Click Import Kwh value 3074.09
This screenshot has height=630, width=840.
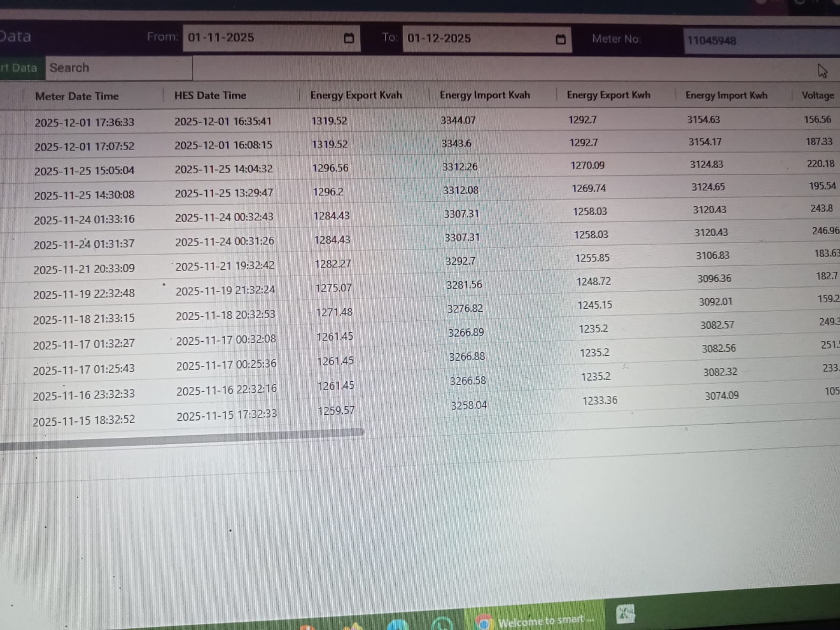click(722, 395)
